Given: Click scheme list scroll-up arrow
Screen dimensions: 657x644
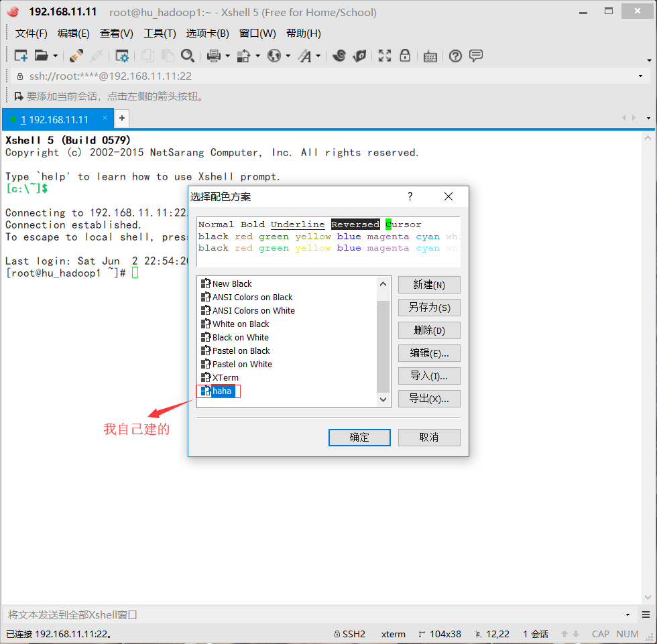Looking at the screenshot, I should [x=383, y=284].
